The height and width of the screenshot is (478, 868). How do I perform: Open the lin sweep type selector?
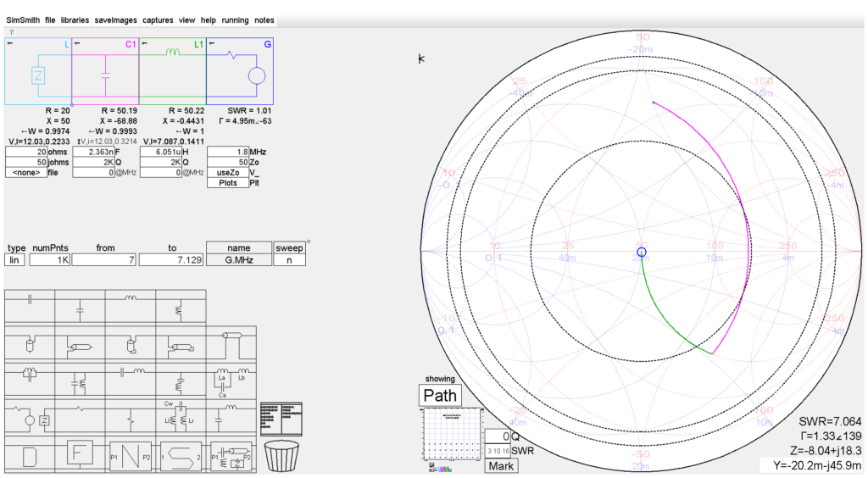[14, 260]
